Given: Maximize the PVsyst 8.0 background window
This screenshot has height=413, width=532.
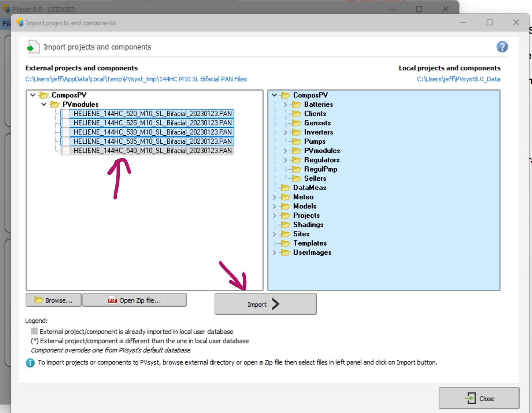Looking at the screenshot, I should click(419, 9).
